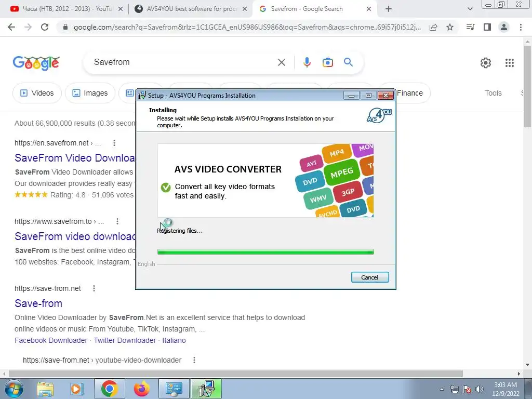Image resolution: width=532 pixels, height=399 pixels.
Task: Open Chrome's media control icon
Action: click(x=470, y=27)
